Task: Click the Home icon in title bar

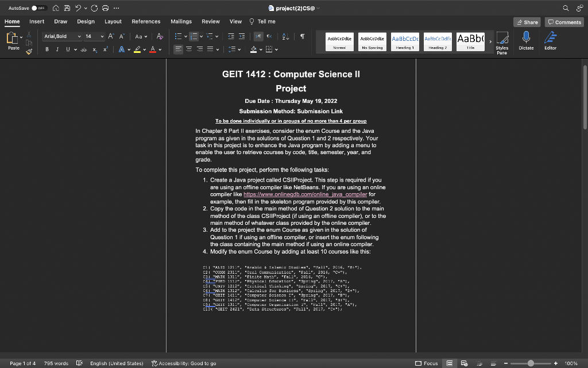Action: tap(56, 8)
